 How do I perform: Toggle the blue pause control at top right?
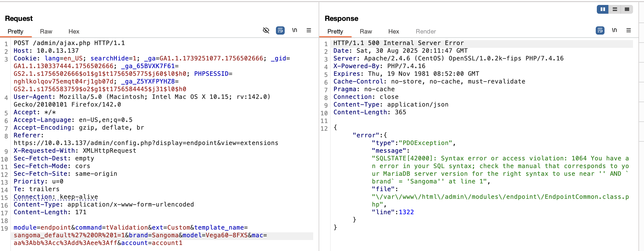(x=602, y=9)
